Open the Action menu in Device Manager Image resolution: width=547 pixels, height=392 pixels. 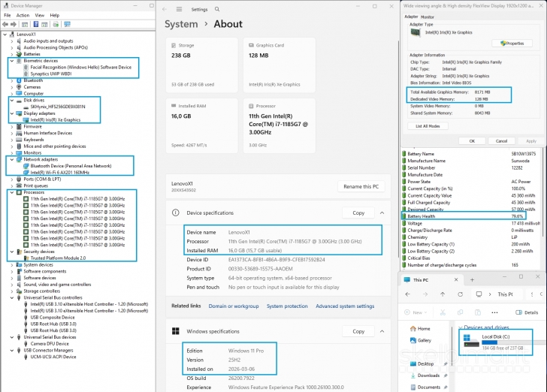coord(23,15)
